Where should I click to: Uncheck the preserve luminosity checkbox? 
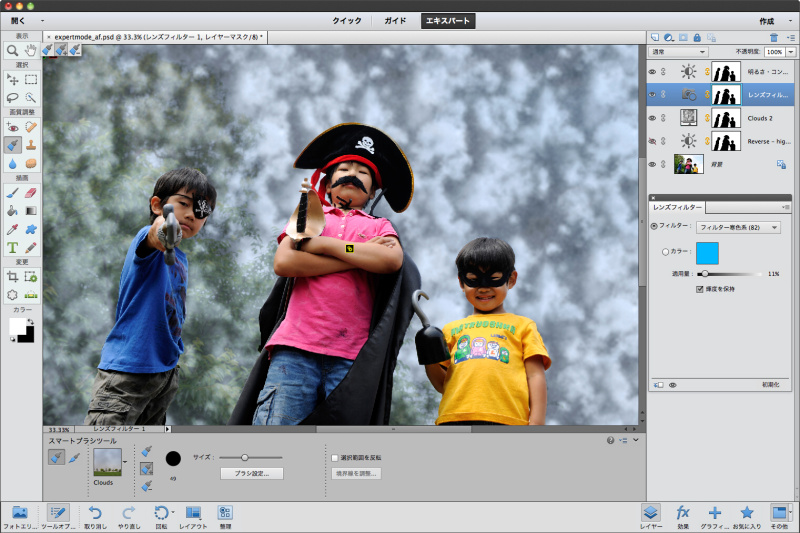pyautogui.click(x=699, y=289)
